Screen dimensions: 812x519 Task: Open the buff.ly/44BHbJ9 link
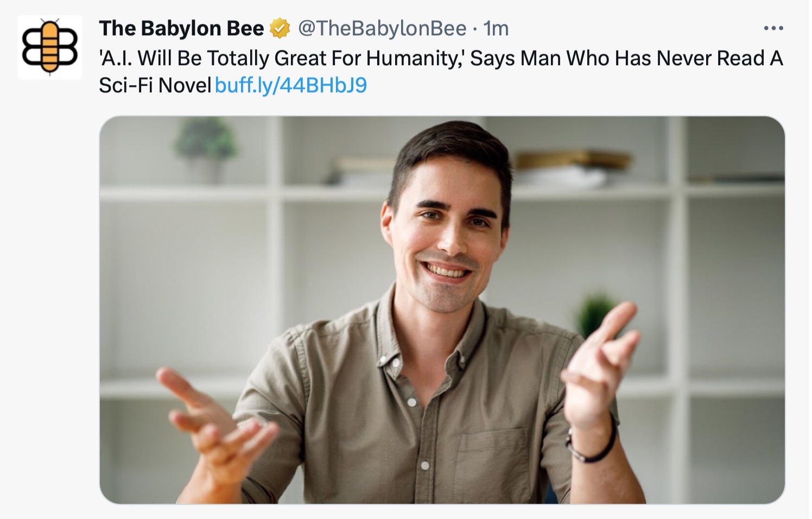coord(291,85)
